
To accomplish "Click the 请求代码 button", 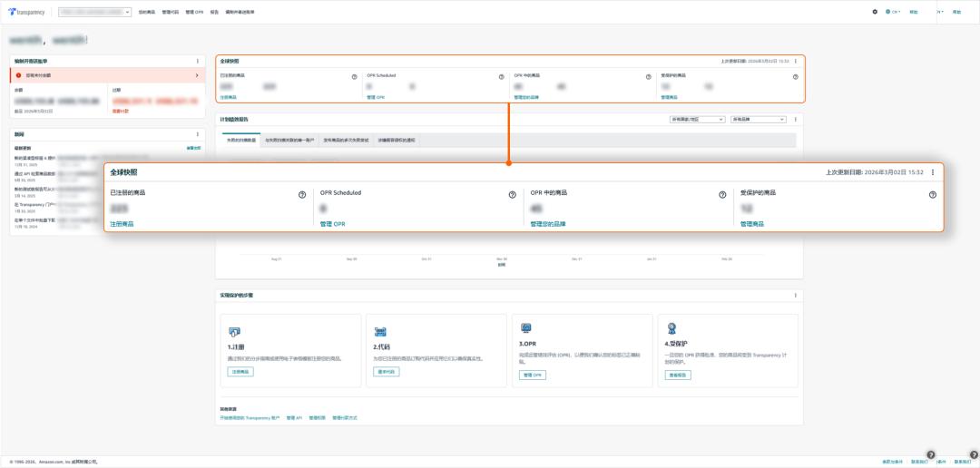I will 386,372.
